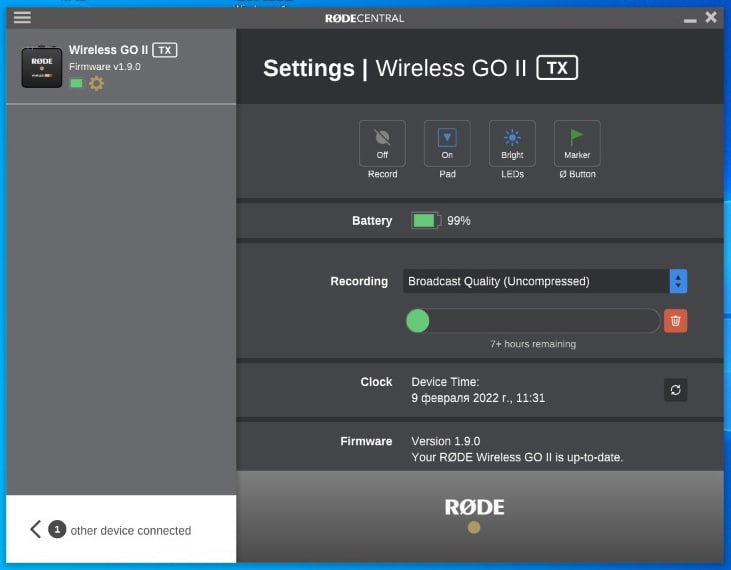Click the sidebar battery indicator icon
The image size is (731, 570).
76,83
